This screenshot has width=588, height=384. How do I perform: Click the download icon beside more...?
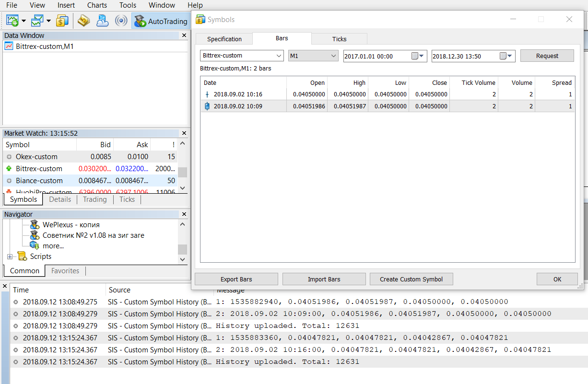[x=35, y=246]
